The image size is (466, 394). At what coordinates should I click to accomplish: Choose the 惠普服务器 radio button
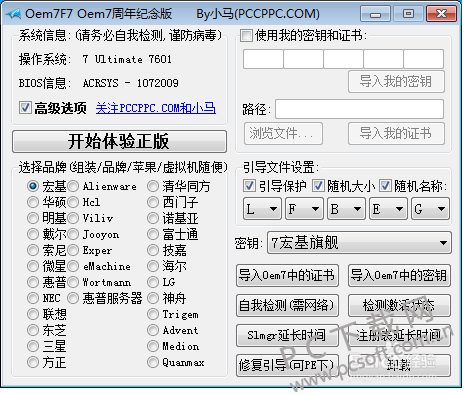tap(73, 298)
